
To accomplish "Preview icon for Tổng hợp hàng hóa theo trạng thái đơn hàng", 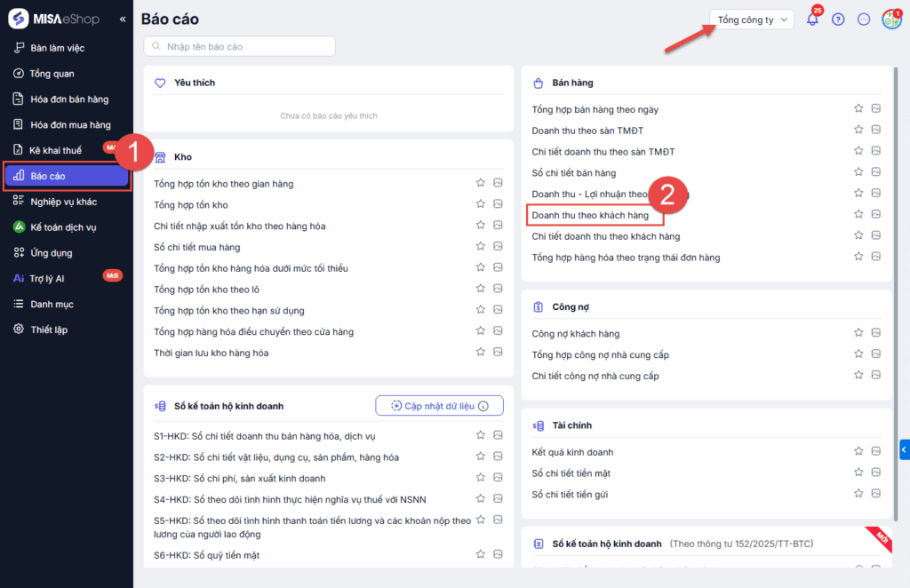I will tap(875, 257).
